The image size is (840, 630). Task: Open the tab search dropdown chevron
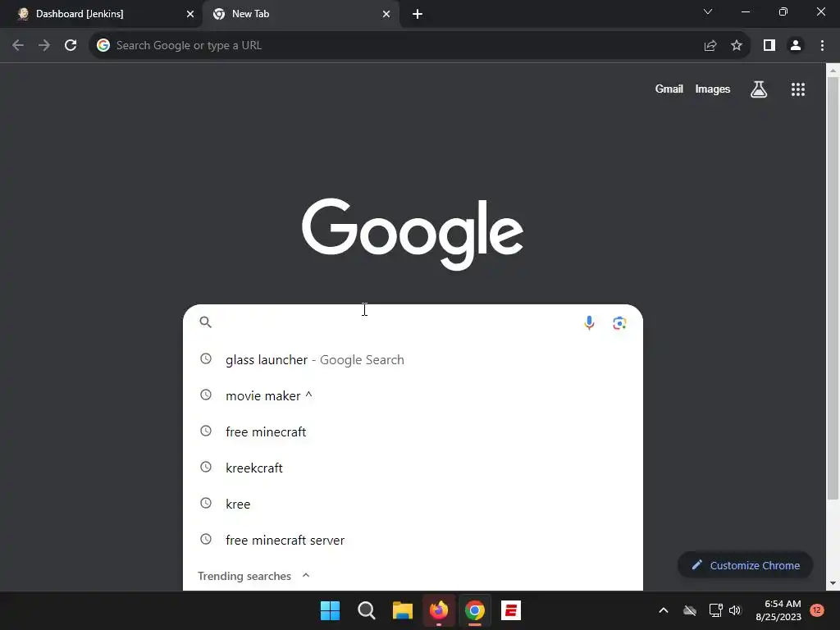(708, 11)
